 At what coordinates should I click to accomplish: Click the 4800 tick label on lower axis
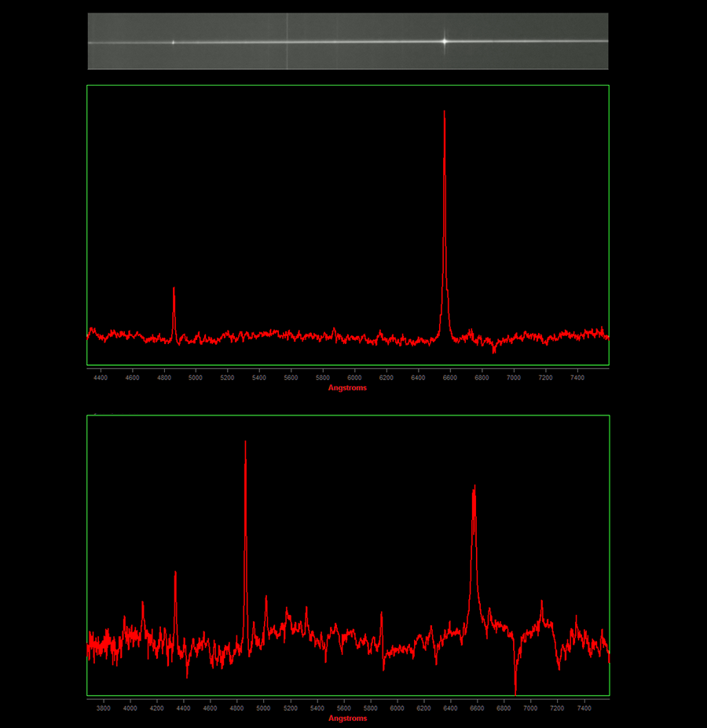click(x=236, y=708)
